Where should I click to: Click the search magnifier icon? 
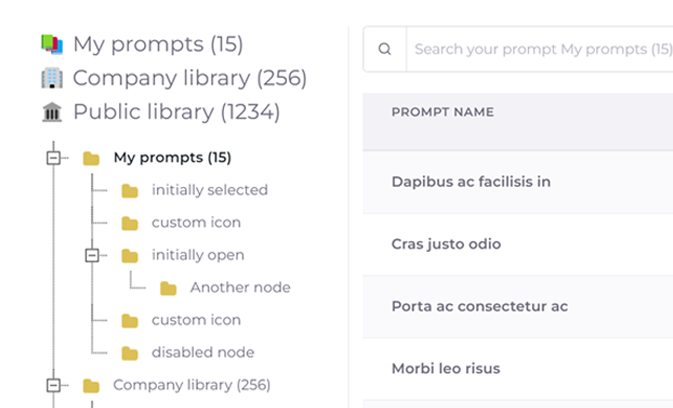point(385,49)
